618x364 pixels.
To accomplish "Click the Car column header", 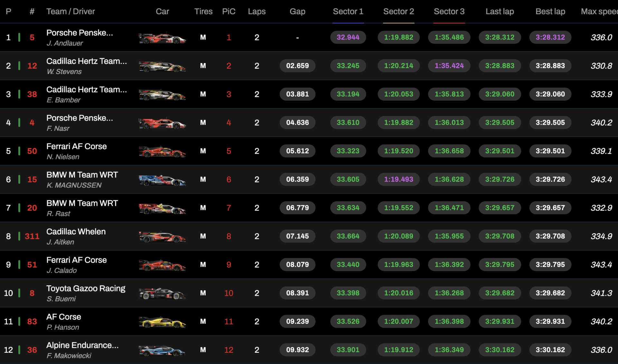I will [162, 12].
